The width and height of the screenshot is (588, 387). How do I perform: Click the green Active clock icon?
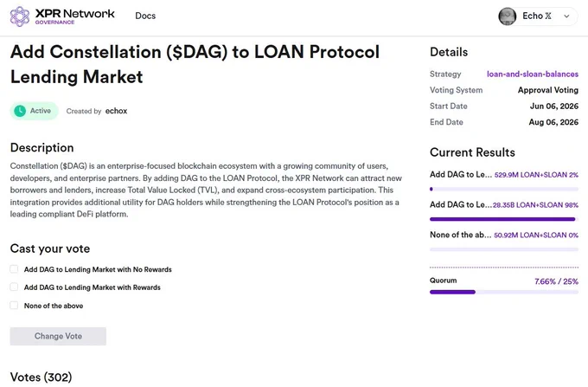click(20, 111)
